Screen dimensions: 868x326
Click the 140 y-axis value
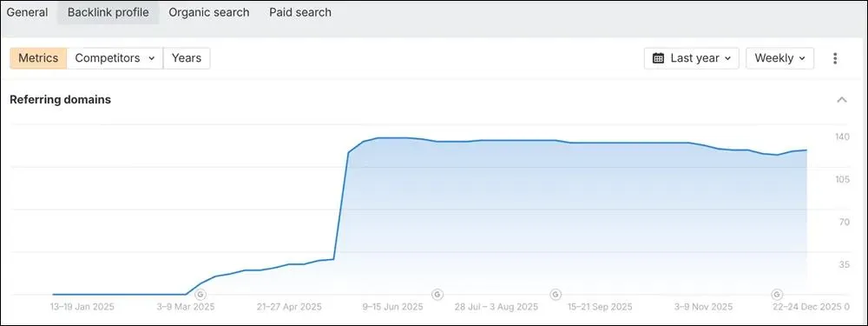coord(841,137)
